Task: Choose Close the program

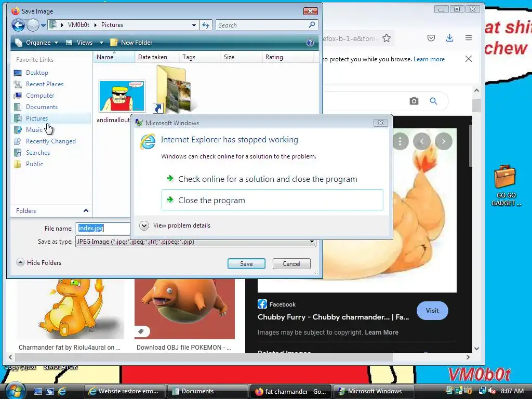Action: 272,200
